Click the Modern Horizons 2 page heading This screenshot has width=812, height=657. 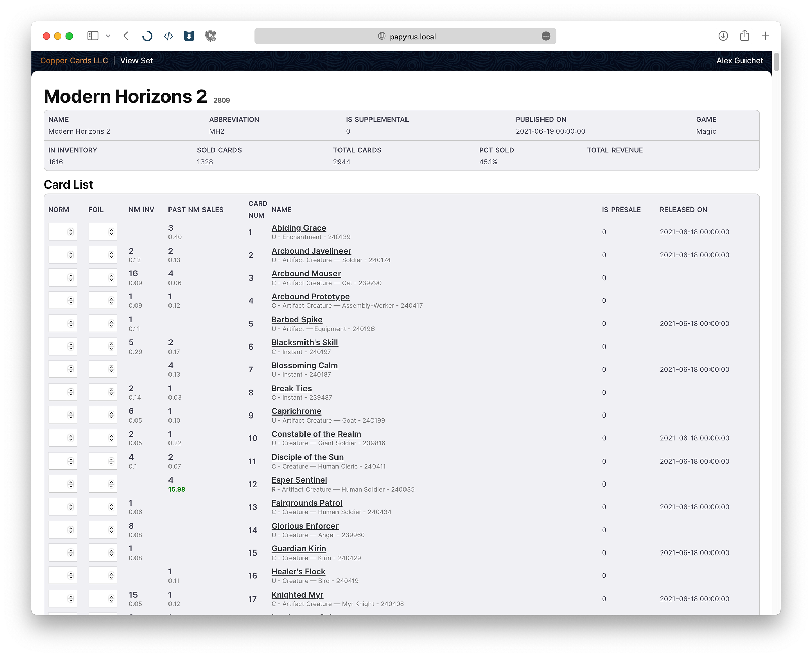point(125,96)
